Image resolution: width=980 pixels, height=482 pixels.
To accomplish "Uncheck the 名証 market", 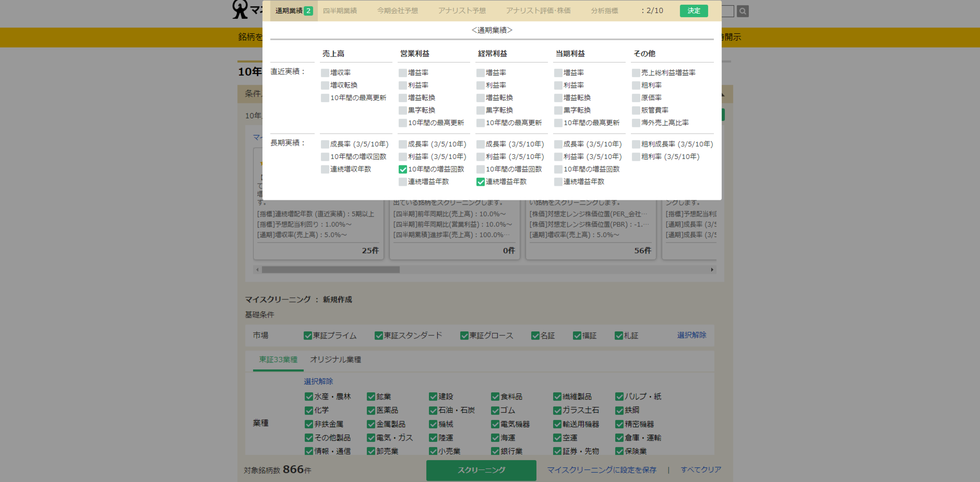I will pos(535,335).
